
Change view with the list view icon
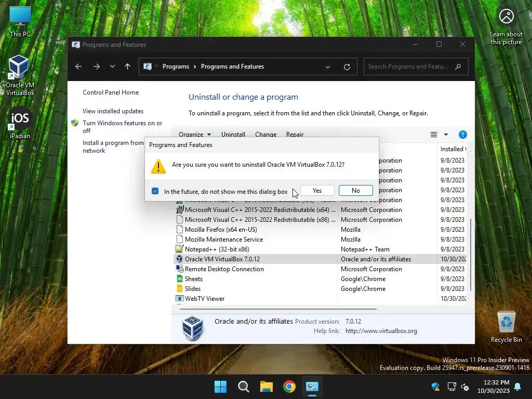coord(434,135)
